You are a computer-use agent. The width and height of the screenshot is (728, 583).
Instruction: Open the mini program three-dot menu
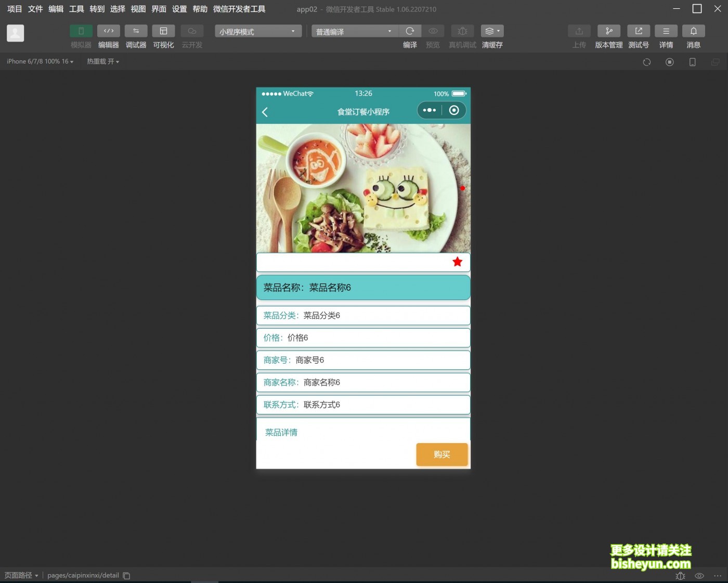pyautogui.click(x=430, y=110)
